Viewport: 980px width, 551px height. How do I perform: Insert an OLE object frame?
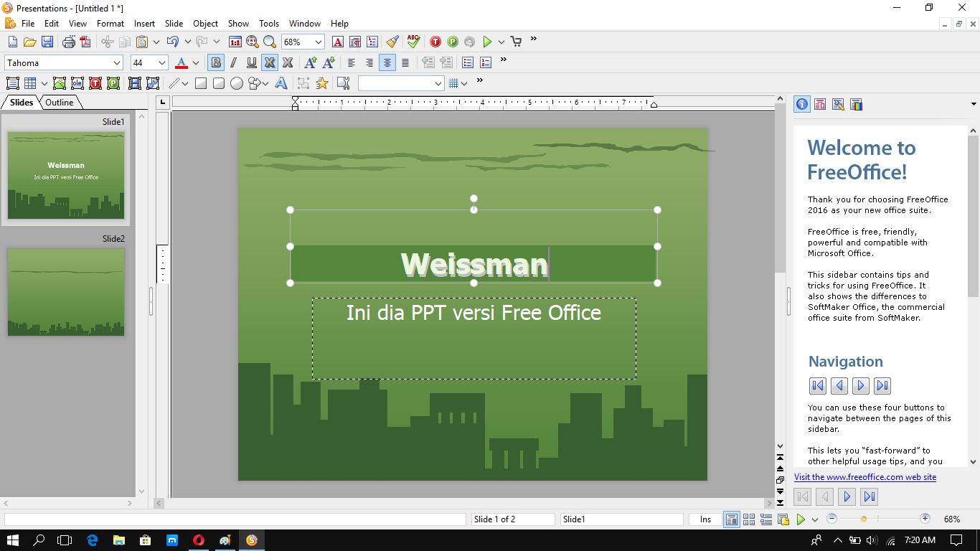pyautogui.click(x=77, y=83)
